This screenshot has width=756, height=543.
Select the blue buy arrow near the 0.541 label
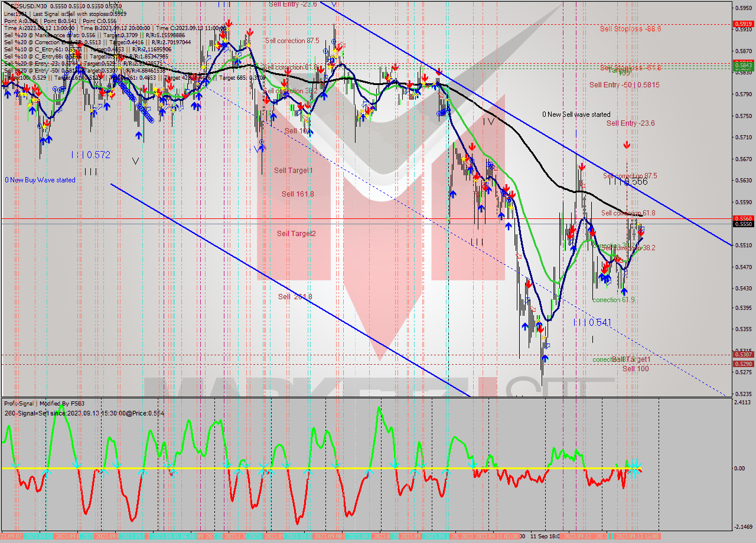click(x=525, y=327)
